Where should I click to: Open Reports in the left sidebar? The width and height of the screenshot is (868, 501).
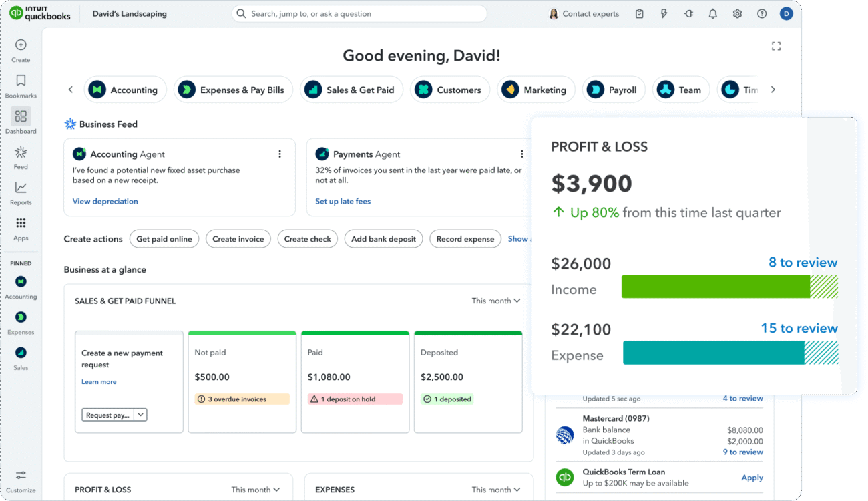tap(21, 192)
